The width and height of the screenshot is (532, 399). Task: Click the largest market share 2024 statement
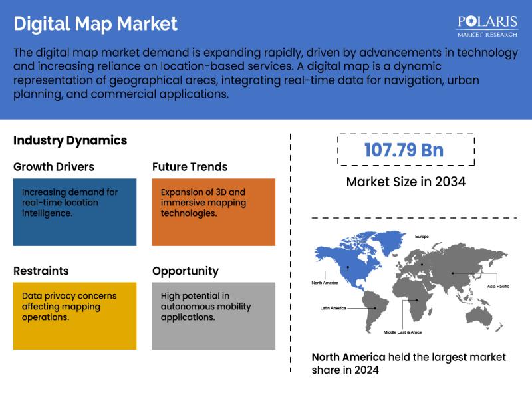tap(408, 364)
